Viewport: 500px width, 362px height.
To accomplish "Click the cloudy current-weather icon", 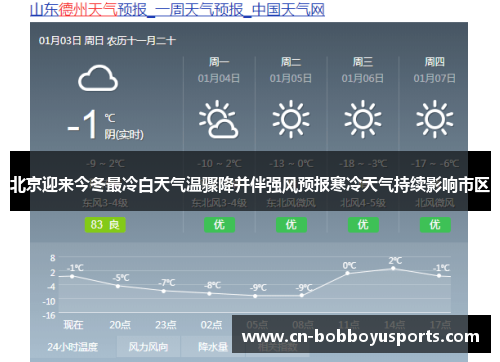I will (x=98, y=78).
